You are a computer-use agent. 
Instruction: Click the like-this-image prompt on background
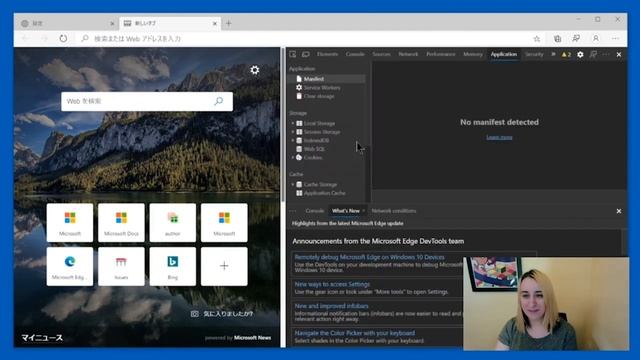(222, 313)
